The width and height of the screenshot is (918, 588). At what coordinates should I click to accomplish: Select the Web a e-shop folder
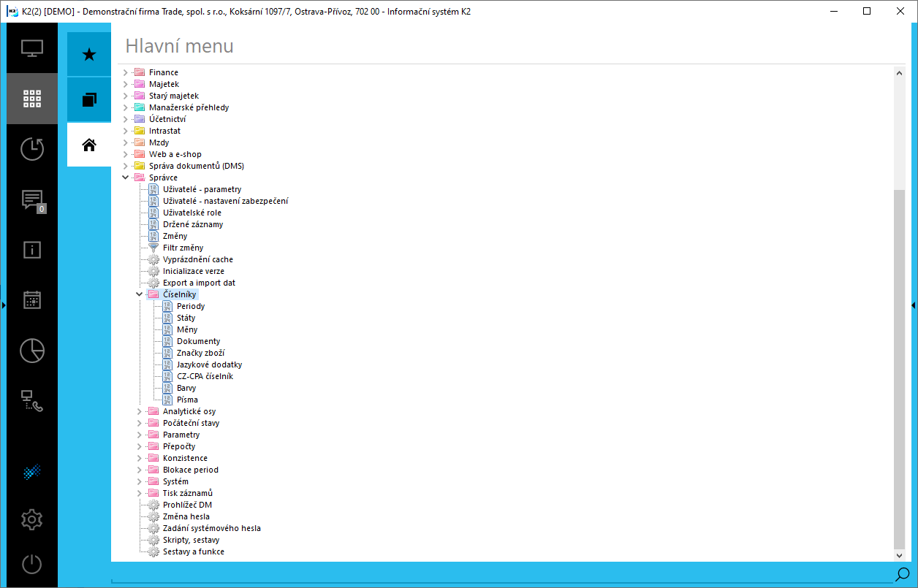[175, 154]
